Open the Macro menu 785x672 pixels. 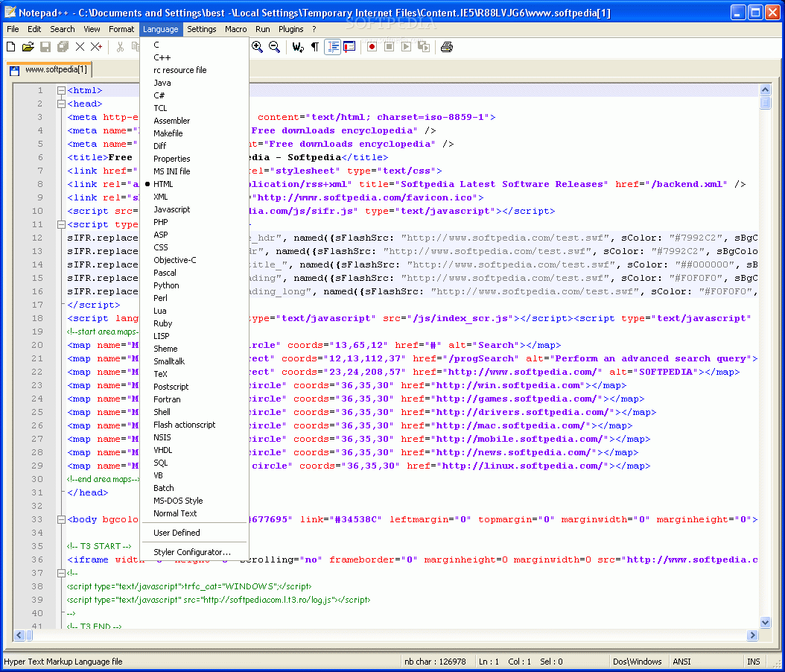click(236, 29)
